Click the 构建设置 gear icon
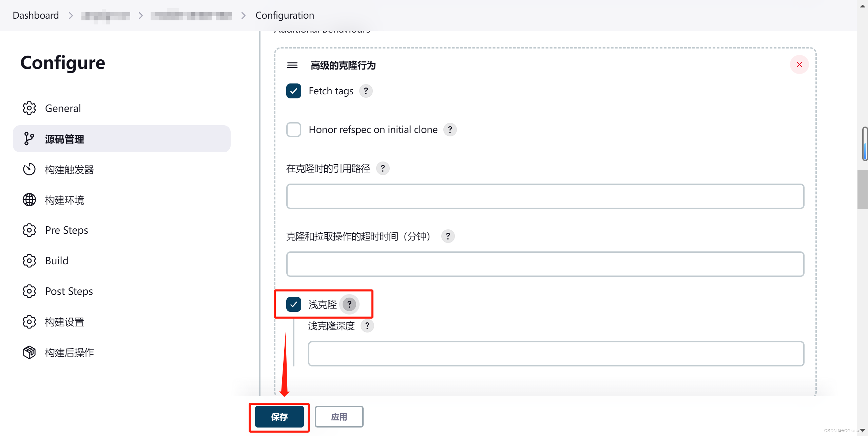 coord(29,321)
